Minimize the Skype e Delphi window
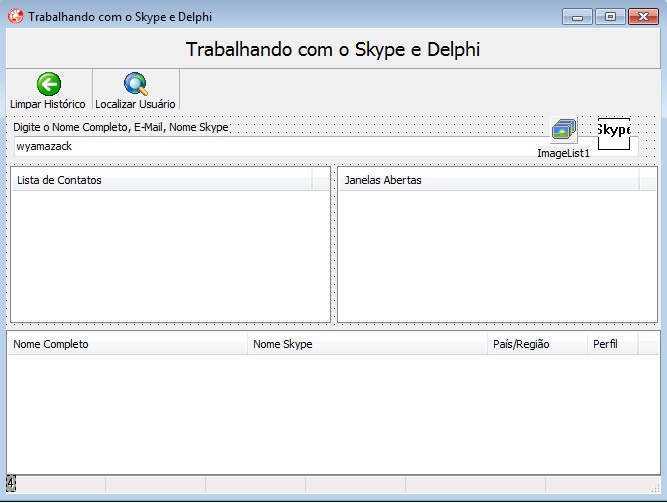 click(x=578, y=16)
